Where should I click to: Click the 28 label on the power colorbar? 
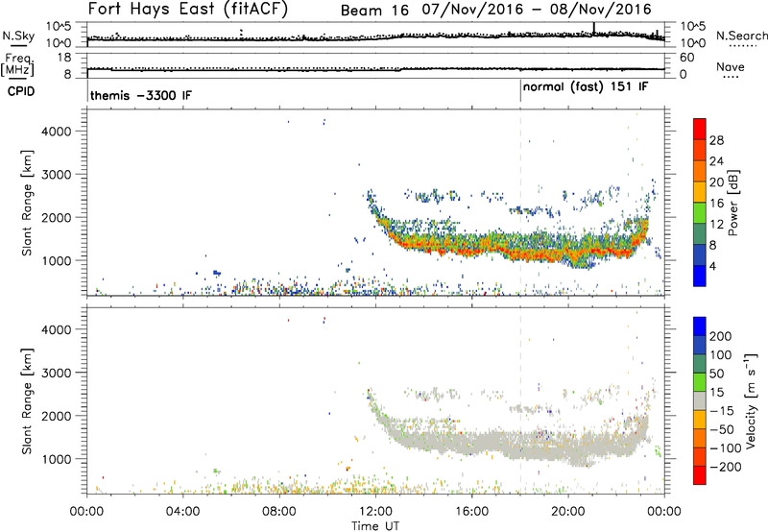coord(716,140)
